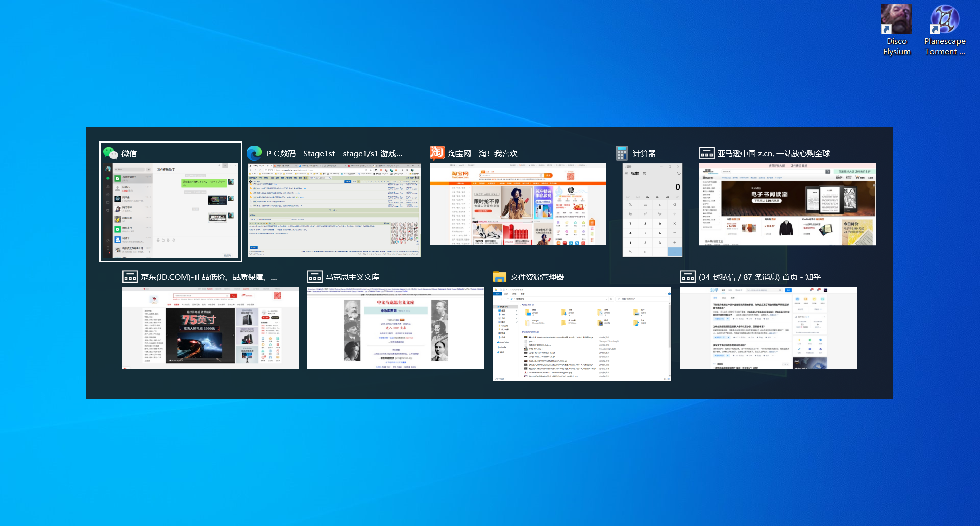
Task: Switch to the 文件资源管理器 window thumbnail
Action: pos(582,333)
